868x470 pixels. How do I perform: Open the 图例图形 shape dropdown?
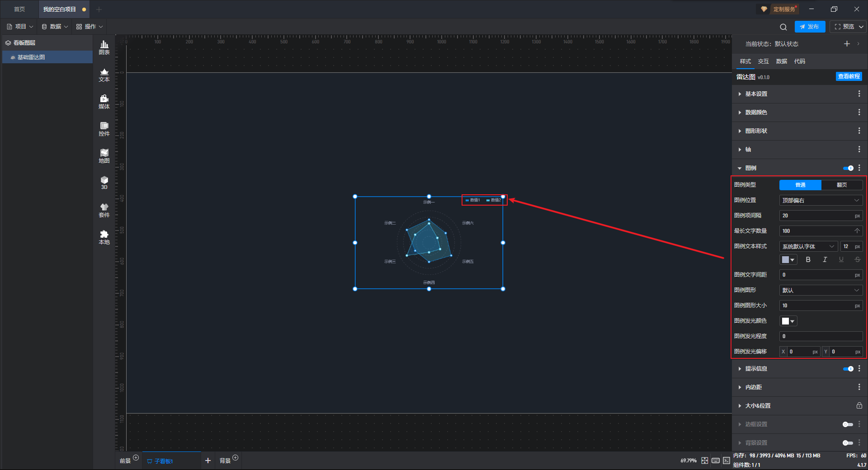coord(821,290)
